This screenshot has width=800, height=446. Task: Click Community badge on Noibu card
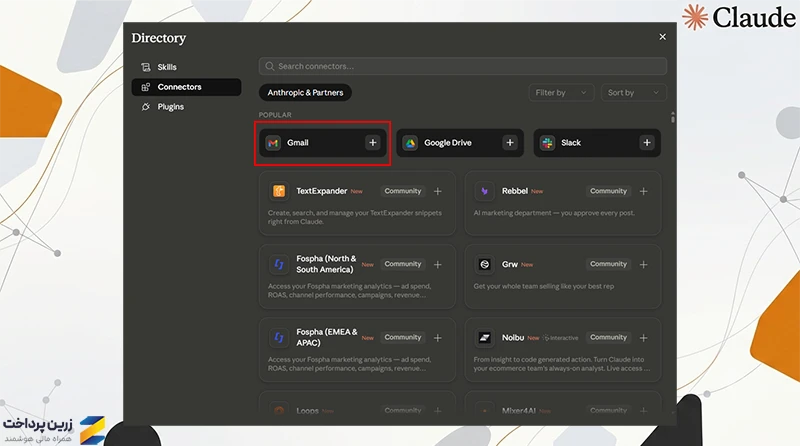pyautogui.click(x=608, y=337)
